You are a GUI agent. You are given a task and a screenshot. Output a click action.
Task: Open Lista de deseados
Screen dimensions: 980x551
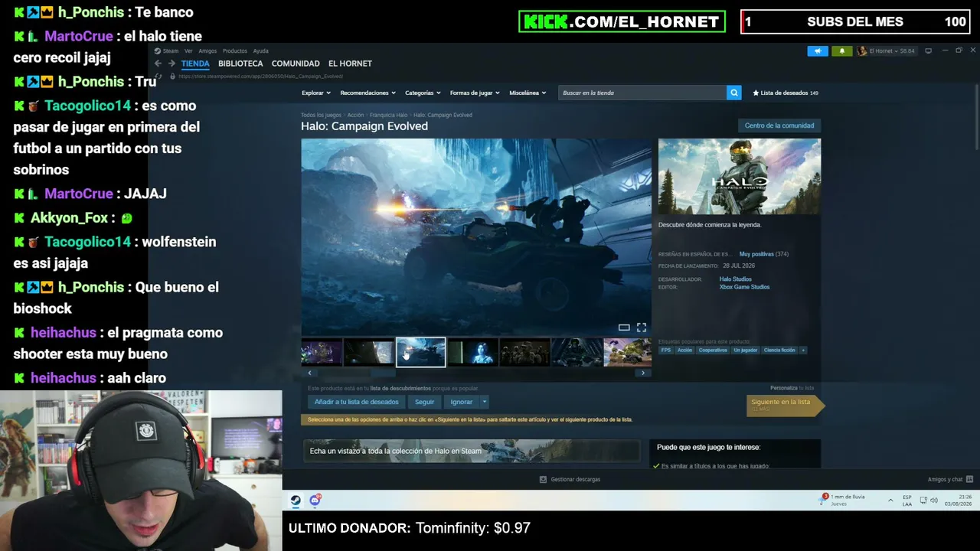coord(786,93)
